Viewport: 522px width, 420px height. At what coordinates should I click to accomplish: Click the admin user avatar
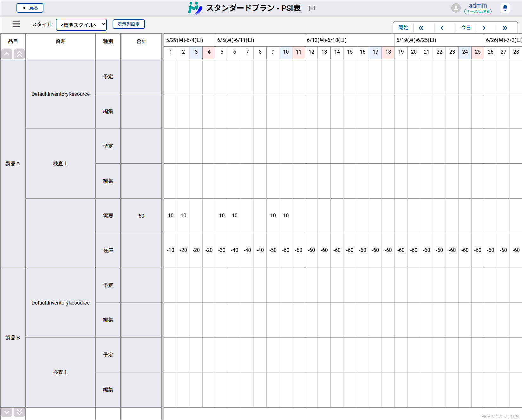point(456,8)
